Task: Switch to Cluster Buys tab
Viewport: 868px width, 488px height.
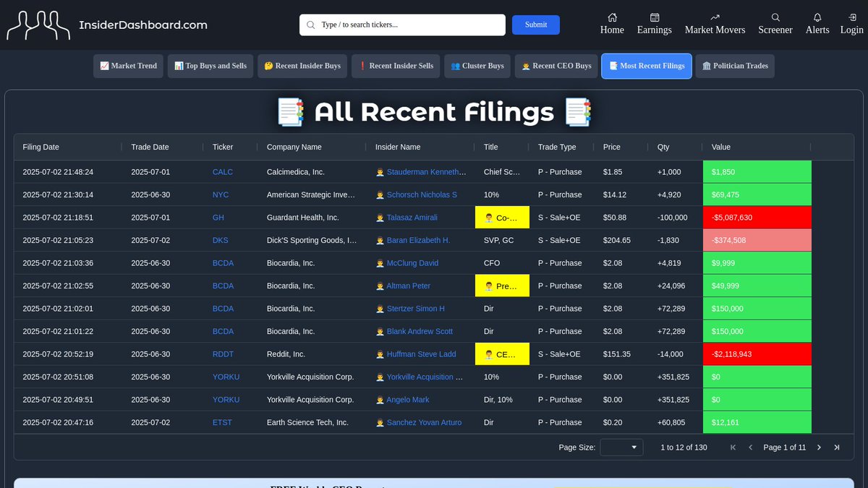Action: click(x=477, y=66)
